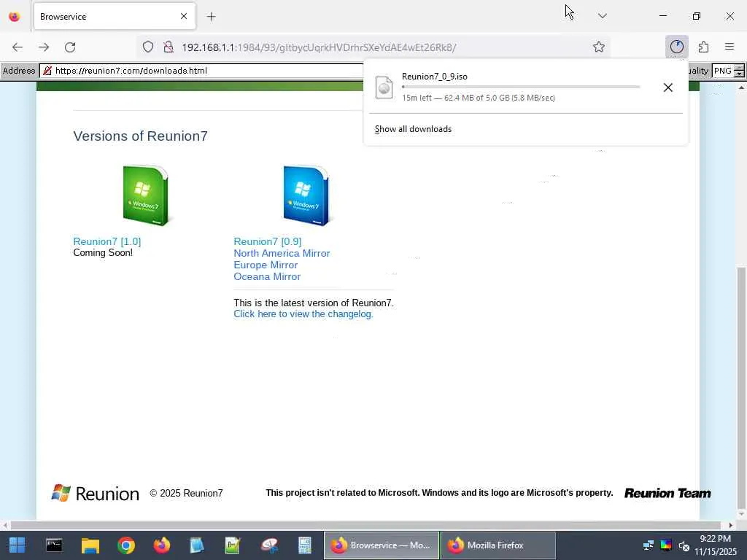Viewport: 747px width, 560px height.
Task: Click the 'Versions of Reunion7' heading
Action: point(141,136)
